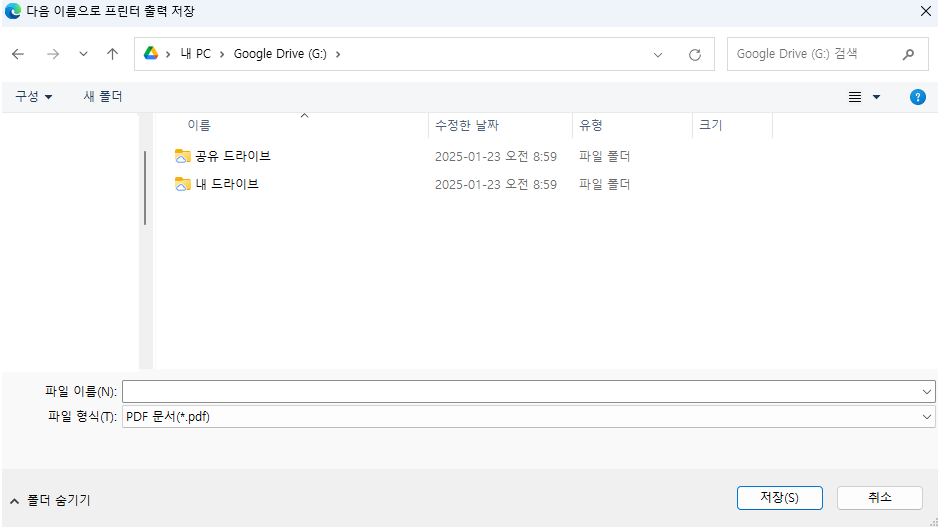Go forward with the forward arrow

click(x=53, y=54)
